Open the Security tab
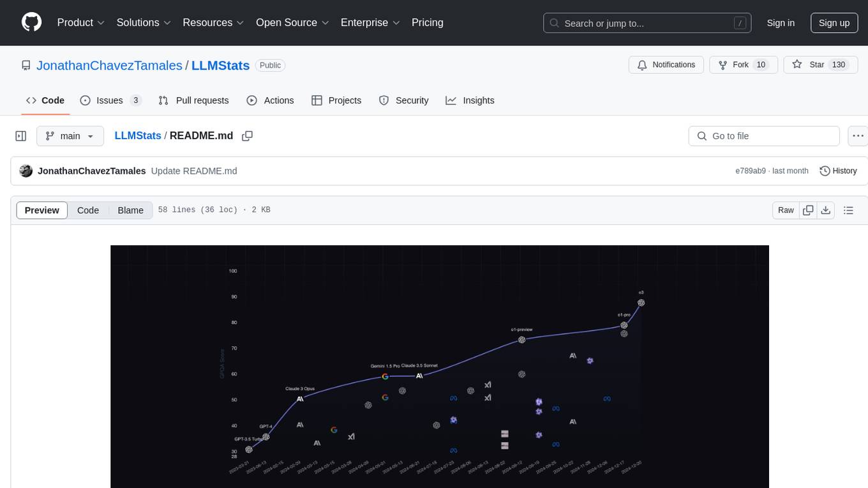The image size is (868, 488). [x=403, y=100]
